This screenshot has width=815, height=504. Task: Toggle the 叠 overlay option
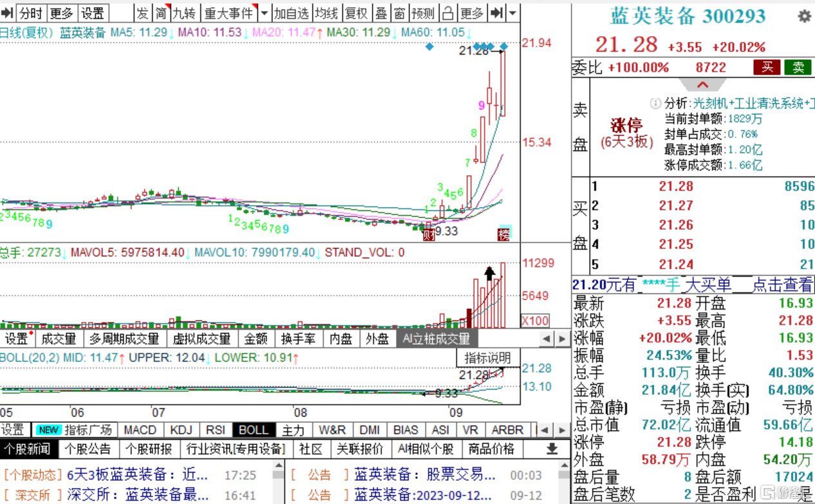(x=381, y=12)
